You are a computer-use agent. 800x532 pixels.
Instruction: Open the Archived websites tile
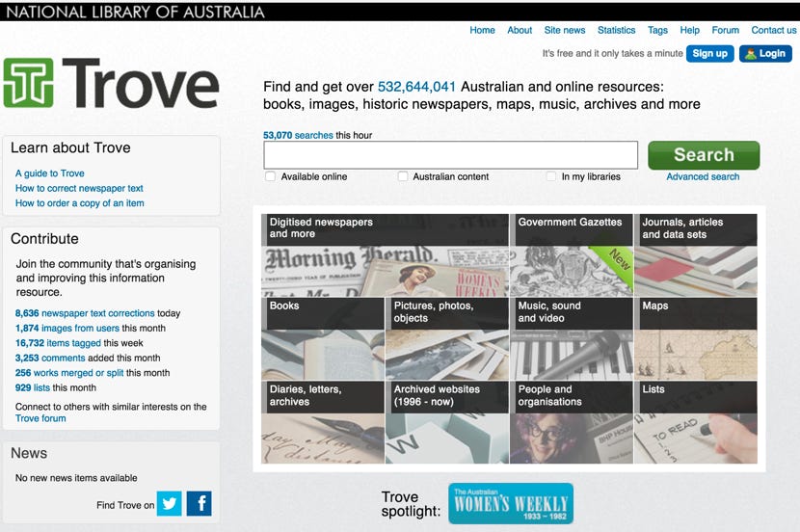(x=446, y=422)
